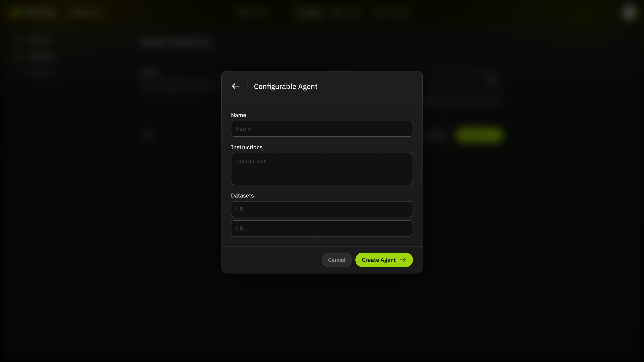Click the second blurred sidebar item
Viewport: 644px width, 362px height.
click(x=41, y=57)
